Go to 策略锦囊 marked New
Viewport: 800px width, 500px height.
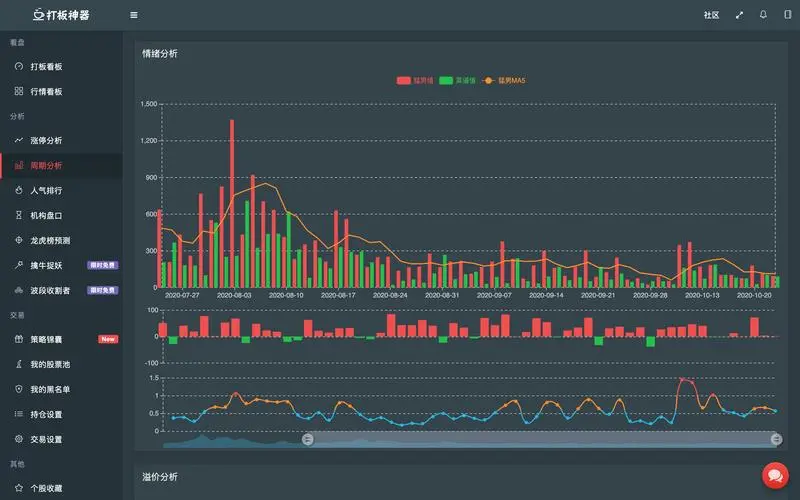pos(46,340)
